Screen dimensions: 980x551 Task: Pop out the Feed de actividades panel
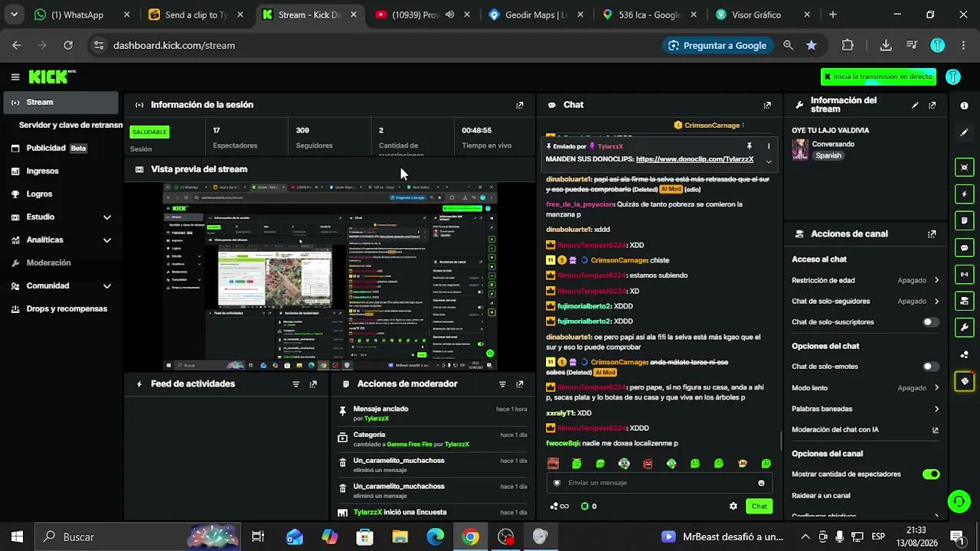313,384
